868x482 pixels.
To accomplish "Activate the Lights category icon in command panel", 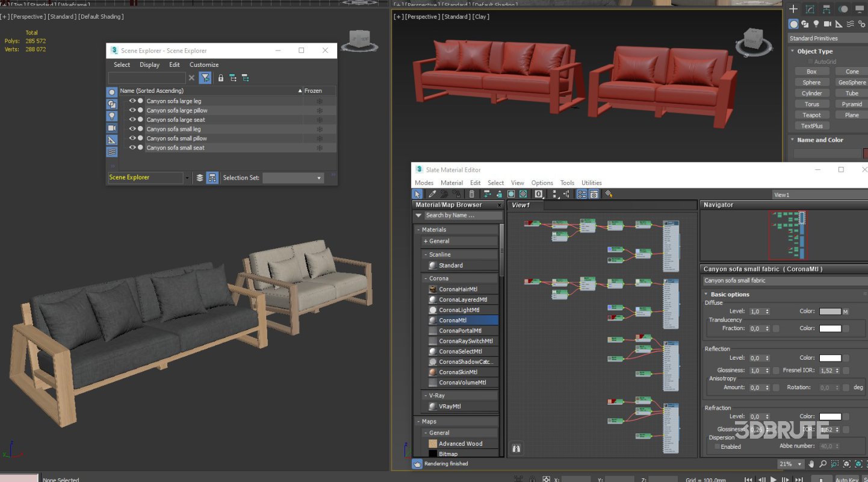I will [816, 23].
